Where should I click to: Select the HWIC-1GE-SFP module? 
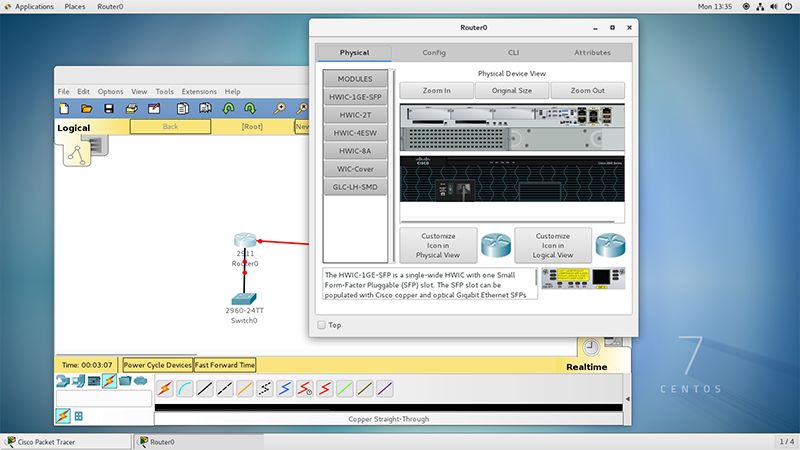click(355, 97)
